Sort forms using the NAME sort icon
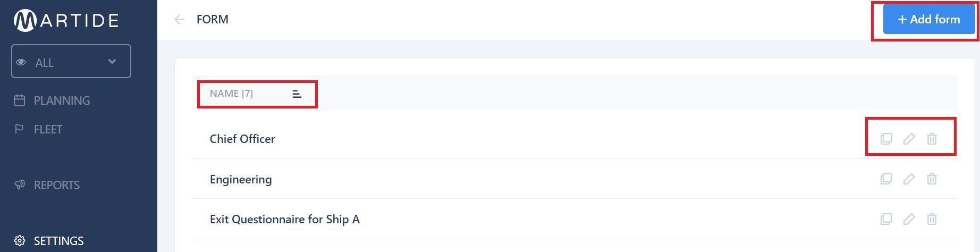This screenshot has height=252, width=980. coord(297,94)
